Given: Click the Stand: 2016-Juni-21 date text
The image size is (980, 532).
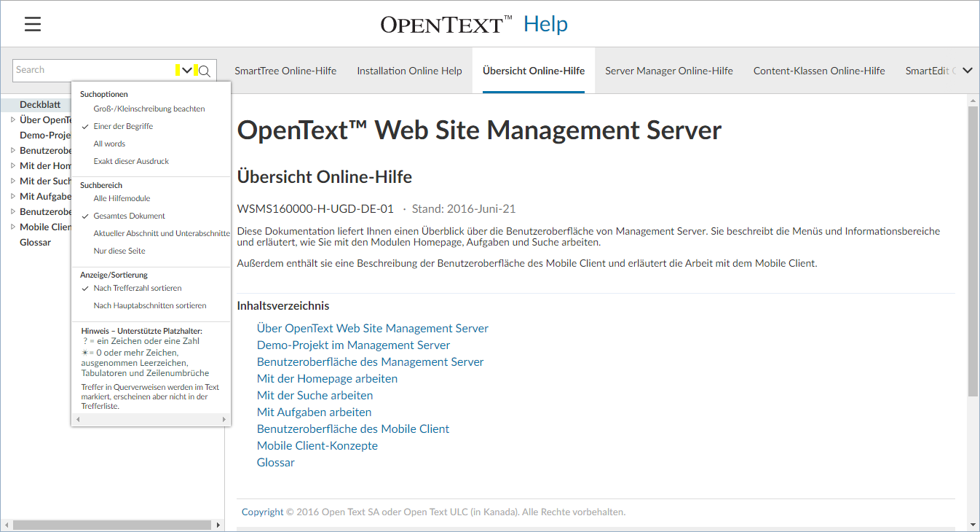Looking at the screenshot, I should click(x=464, y=208).
